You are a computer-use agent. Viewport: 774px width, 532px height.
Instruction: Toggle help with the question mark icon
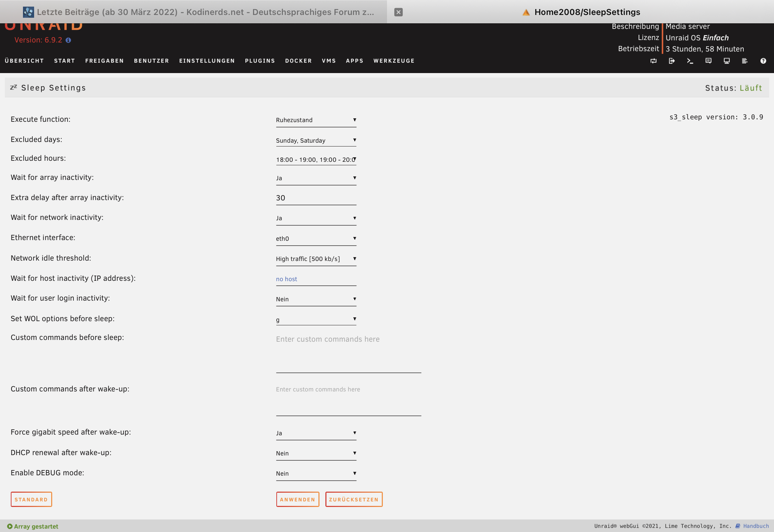click(763, 61)
